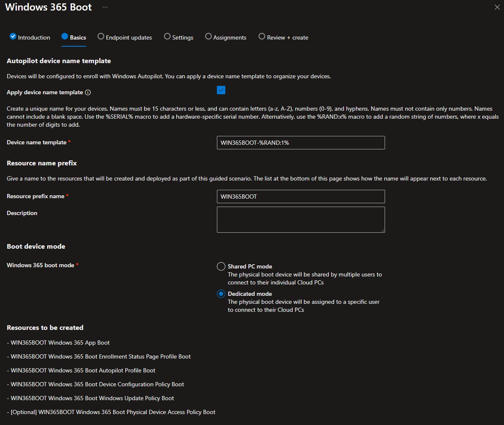
Task: Click the Review + create step circle
Action: pos(262,37)
